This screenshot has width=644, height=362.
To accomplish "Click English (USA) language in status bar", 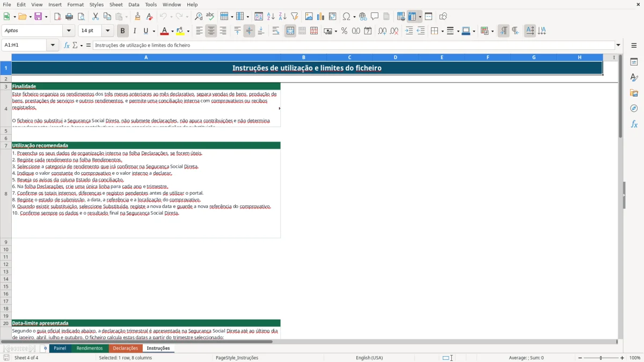I will [x=369, y=358].
